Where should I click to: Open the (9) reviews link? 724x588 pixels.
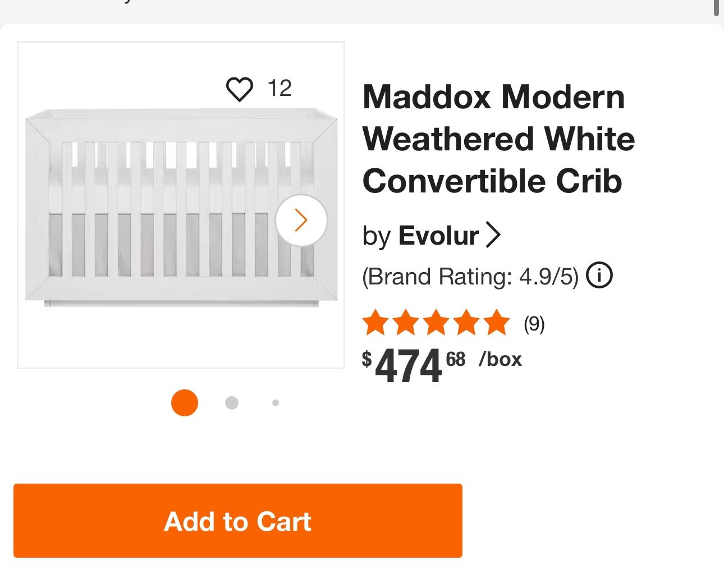click(533, 323)
